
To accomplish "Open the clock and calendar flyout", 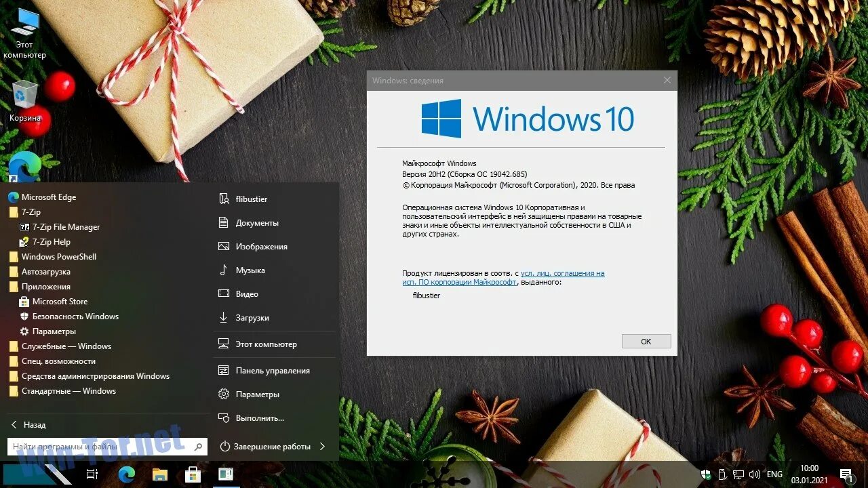I will tap(809, 474).
